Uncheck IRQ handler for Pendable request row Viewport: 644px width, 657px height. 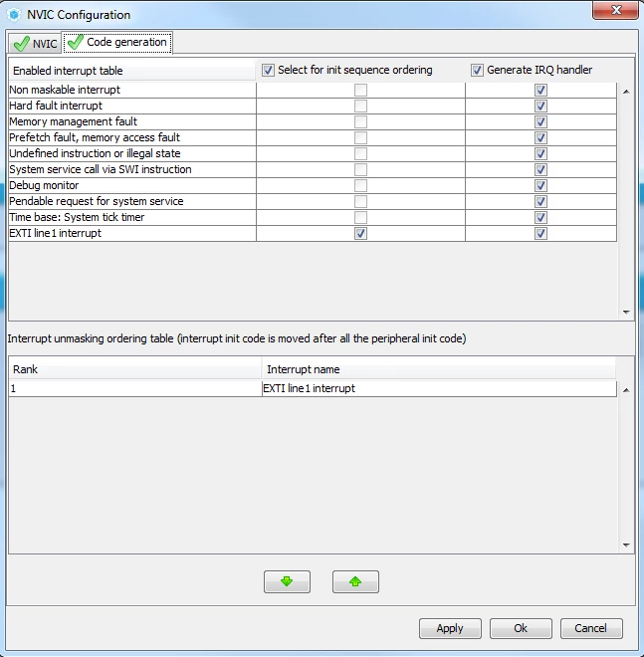click(x=540, y=201)
